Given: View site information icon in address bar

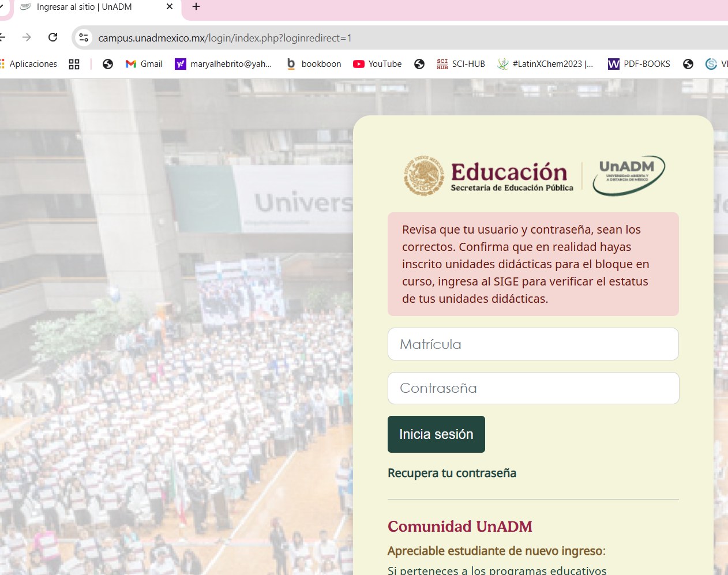Looking at the screenshot, I should pos(84,38).
